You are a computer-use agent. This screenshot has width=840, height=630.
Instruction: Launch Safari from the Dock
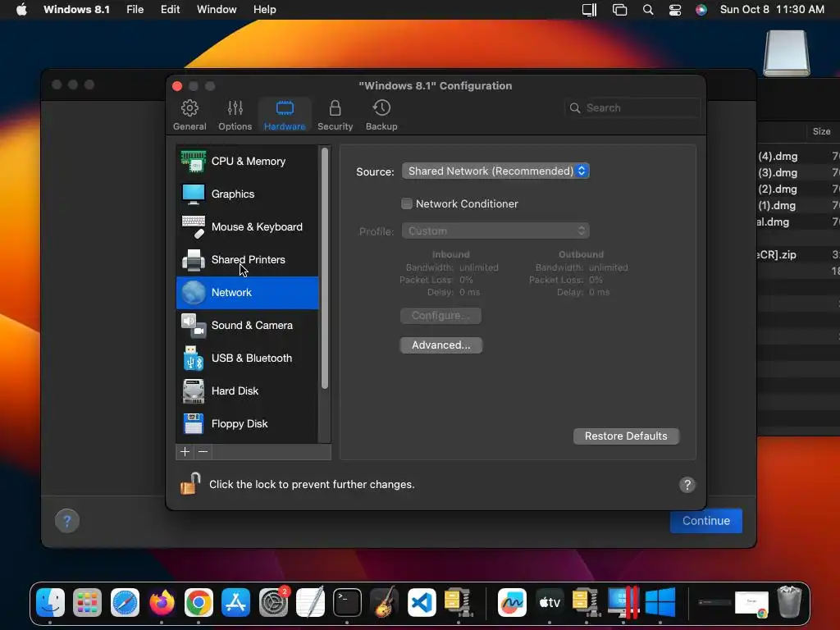(125, 603)
